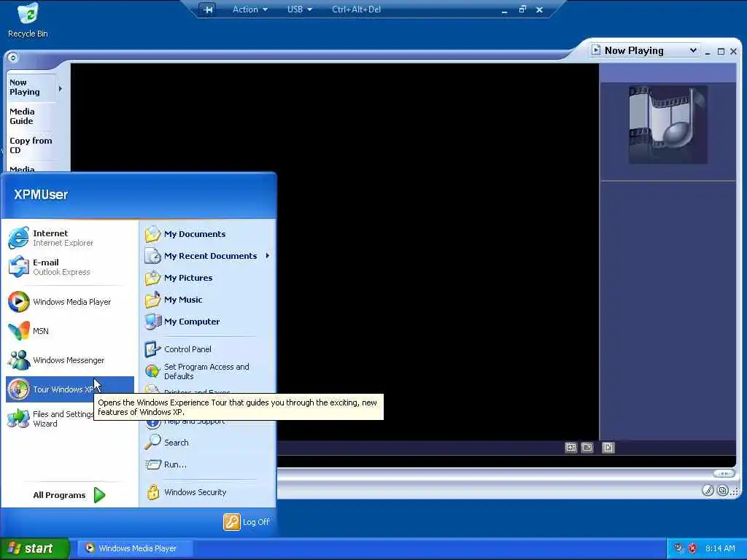Toggle the video size view button
Screen dimensions: 747x560
587,448
